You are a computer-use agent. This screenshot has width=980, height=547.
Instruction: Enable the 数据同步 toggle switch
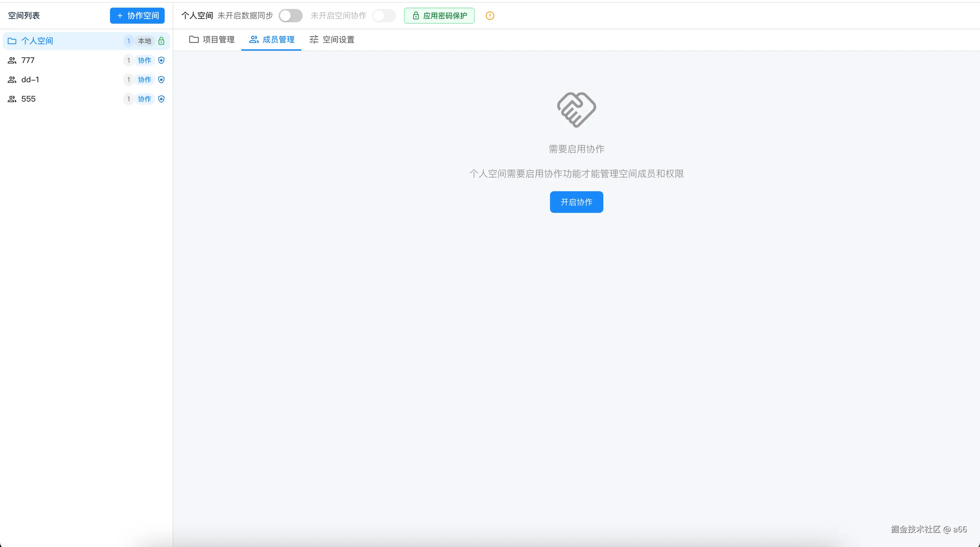(x=290, y=16)
